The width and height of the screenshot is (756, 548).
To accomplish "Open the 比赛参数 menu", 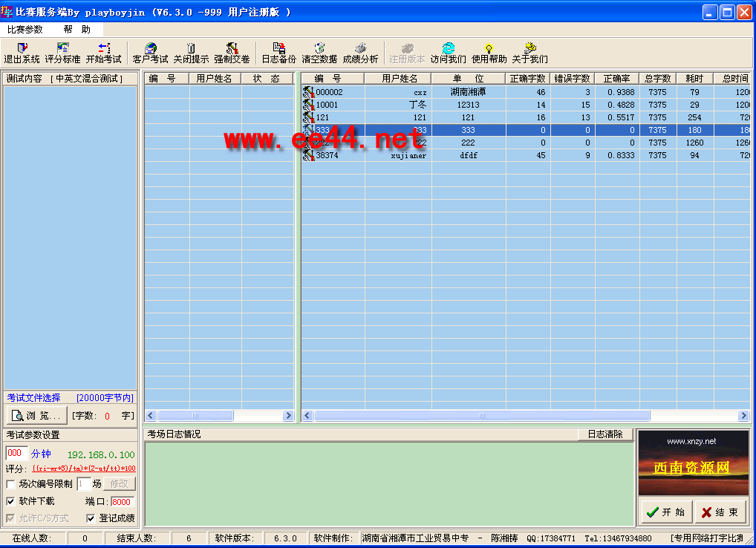I will click(x=25, y=30).
